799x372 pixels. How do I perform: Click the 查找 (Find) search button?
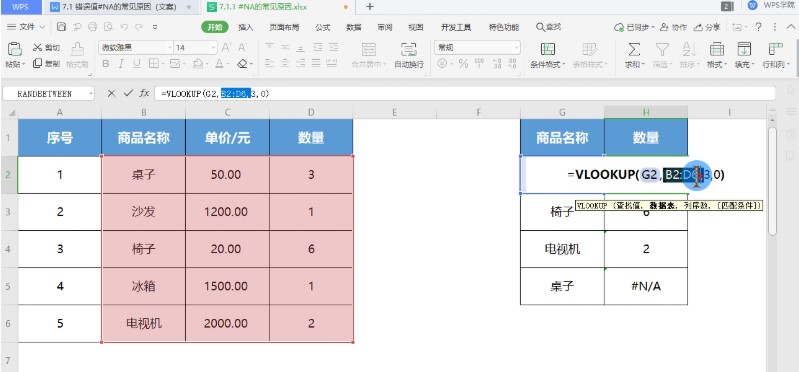point(549,27)
